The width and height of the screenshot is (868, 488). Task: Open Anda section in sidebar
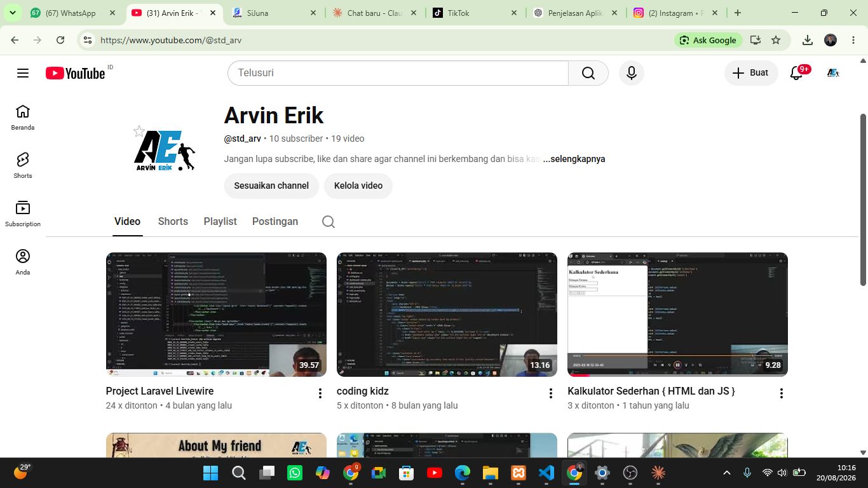click(23, 262)
